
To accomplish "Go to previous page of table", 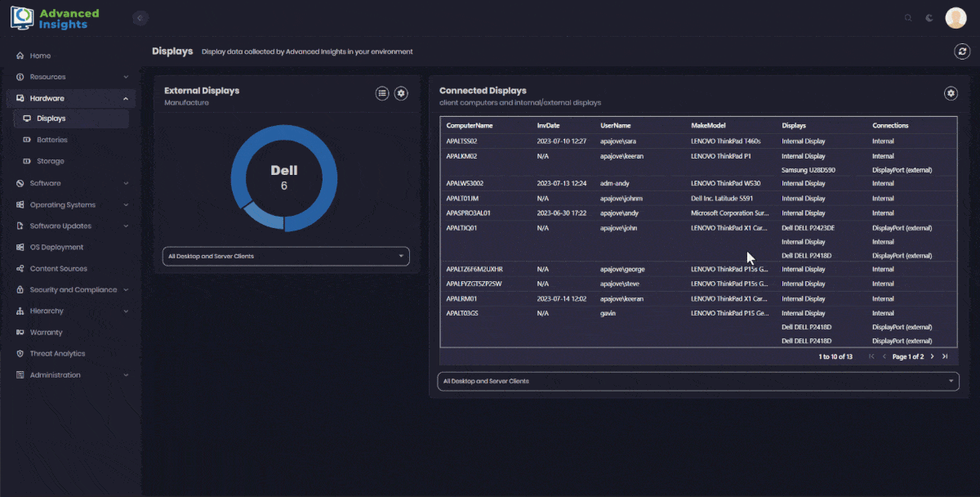I will pos(884,356).
